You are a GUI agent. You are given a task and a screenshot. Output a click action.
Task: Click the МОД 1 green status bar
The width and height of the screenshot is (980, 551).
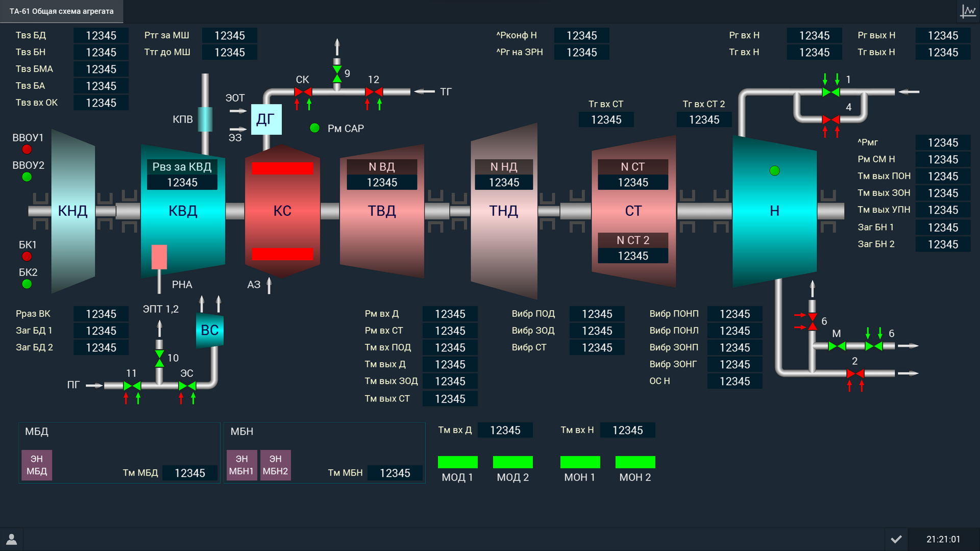(x=457, y=462)
